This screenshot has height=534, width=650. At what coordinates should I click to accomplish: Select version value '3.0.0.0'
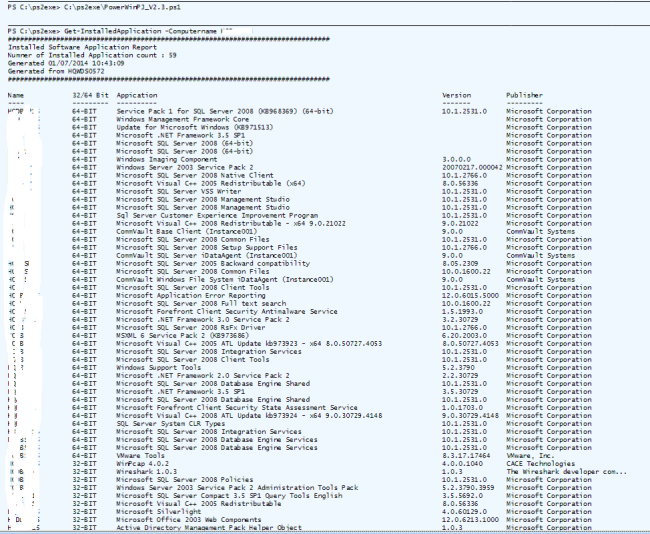pyautogui.click(x=456, y=159)
